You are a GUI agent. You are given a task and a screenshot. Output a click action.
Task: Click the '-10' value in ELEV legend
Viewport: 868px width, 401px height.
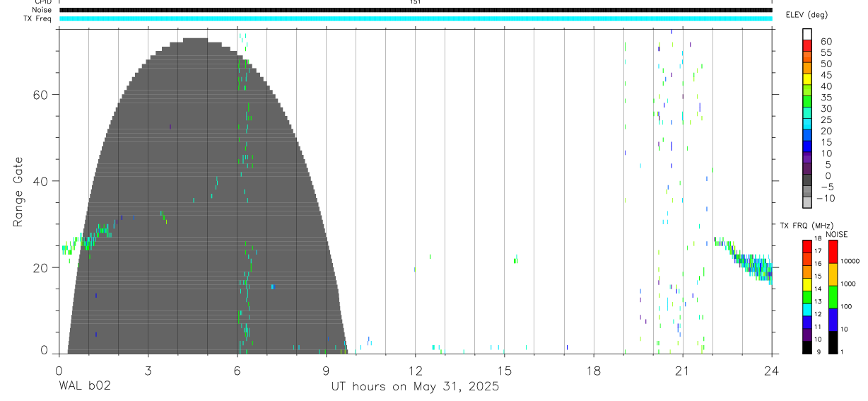click(x=824, y=198)
